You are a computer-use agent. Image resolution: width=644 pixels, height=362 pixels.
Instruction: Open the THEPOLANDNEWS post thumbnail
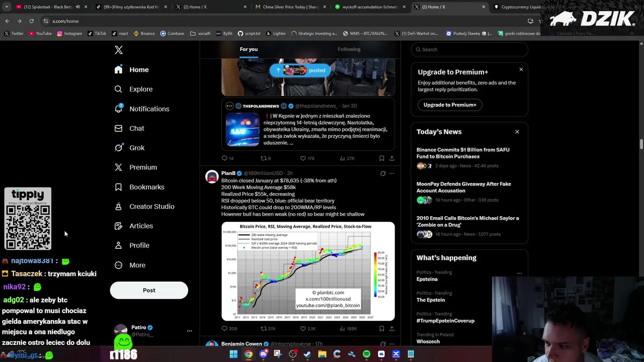point(243,129)
